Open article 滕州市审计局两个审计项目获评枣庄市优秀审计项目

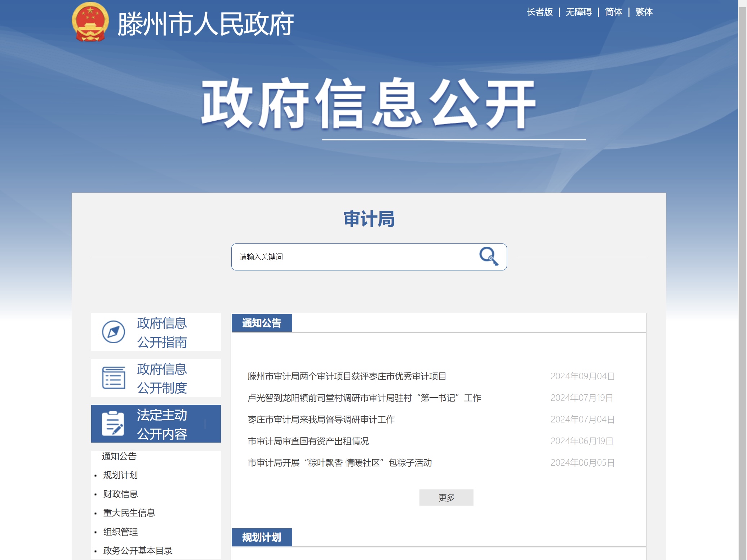347,376
